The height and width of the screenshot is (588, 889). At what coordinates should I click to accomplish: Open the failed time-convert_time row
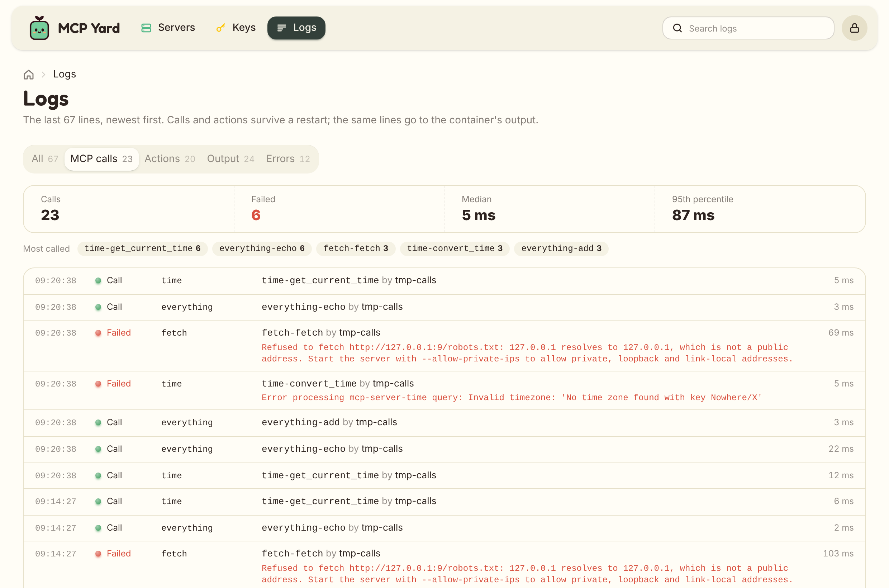pyautogui.click(x=444, y=391)
